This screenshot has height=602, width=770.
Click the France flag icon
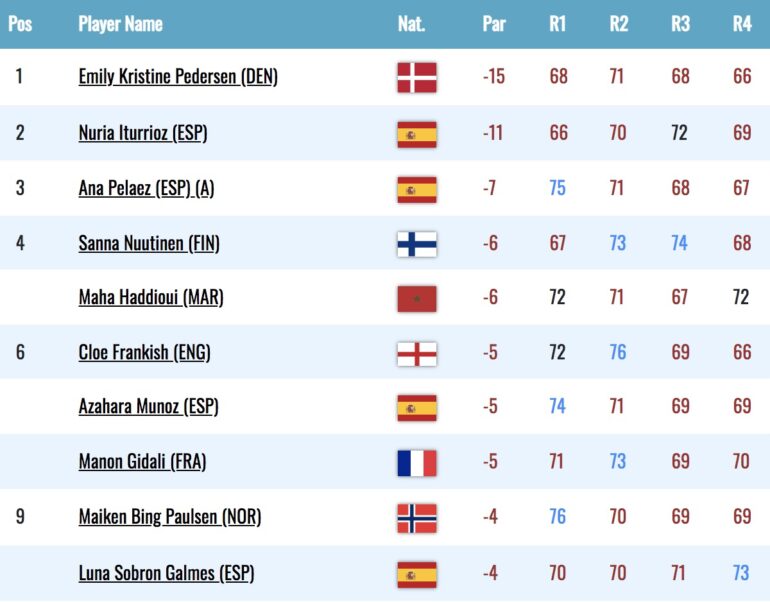click(416, 463)
